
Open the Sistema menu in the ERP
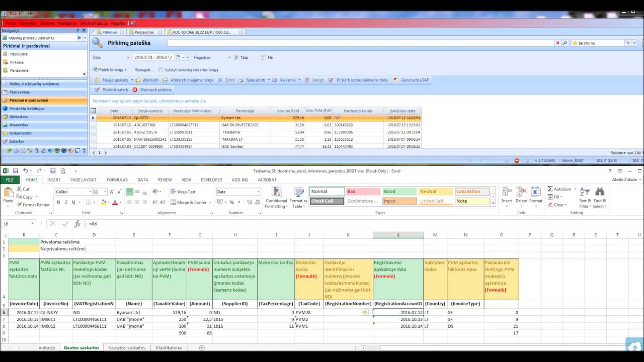pyautogui.click(x=47, y=23)
